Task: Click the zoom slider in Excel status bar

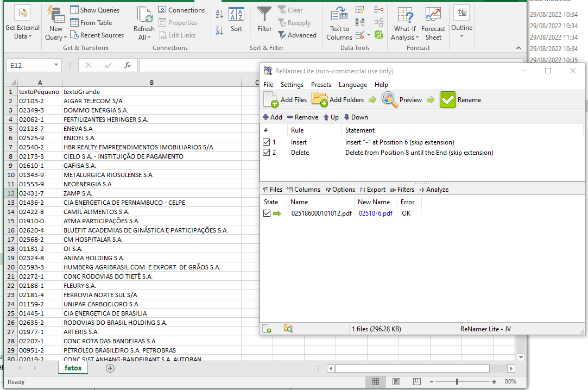Action: coord(458,382)
